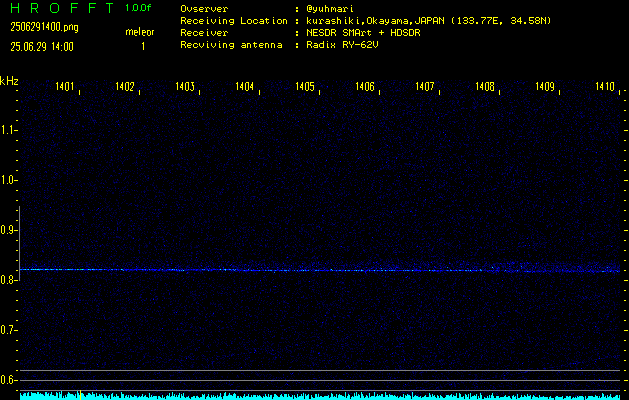Click the NESDR SMArt + HDSDR value
Viewport: 629px width, 400px height.
pyautogui.click(x=363, y=33)
